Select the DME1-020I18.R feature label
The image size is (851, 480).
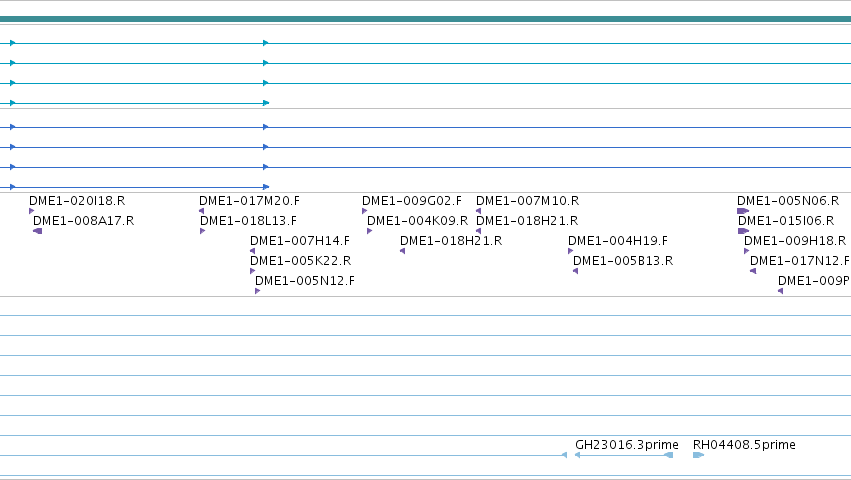pos(77,201)
